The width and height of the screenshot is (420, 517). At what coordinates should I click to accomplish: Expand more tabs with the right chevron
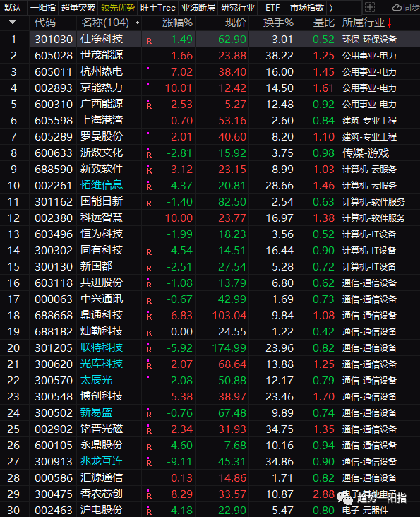(331, 8)
